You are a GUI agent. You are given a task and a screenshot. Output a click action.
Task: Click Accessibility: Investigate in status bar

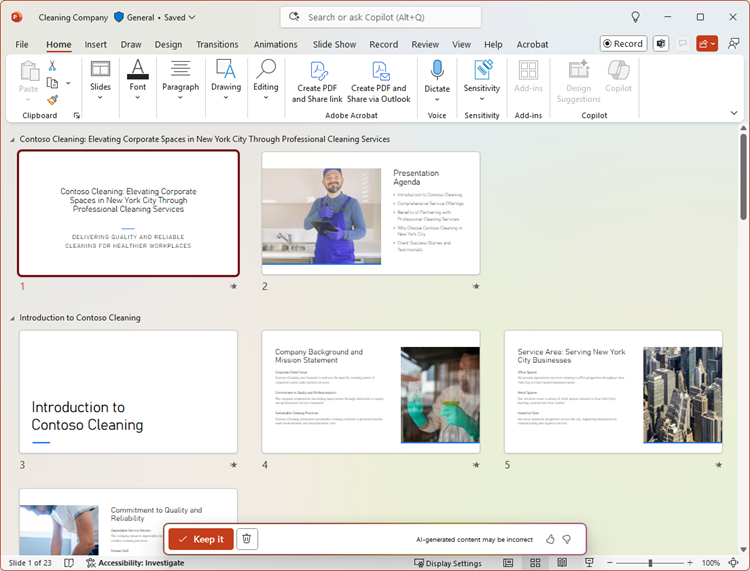(135, 563)
